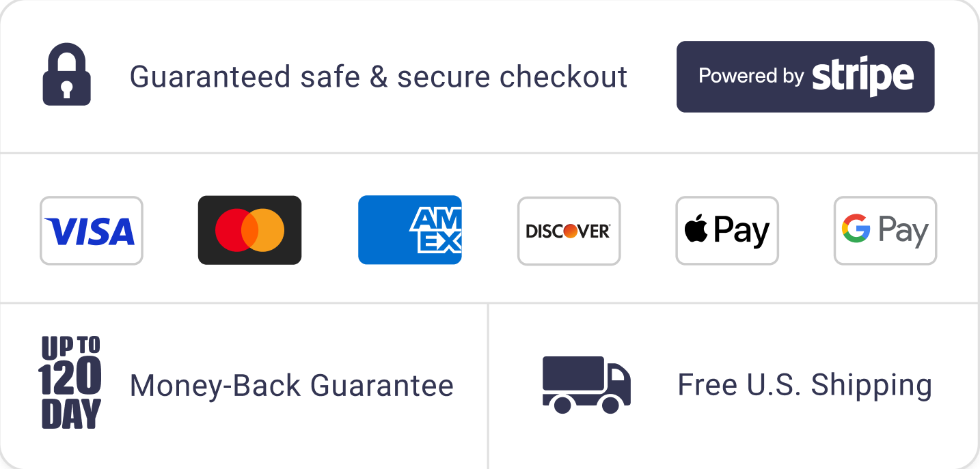Select the Google Pay payment badge

[885, 231]
